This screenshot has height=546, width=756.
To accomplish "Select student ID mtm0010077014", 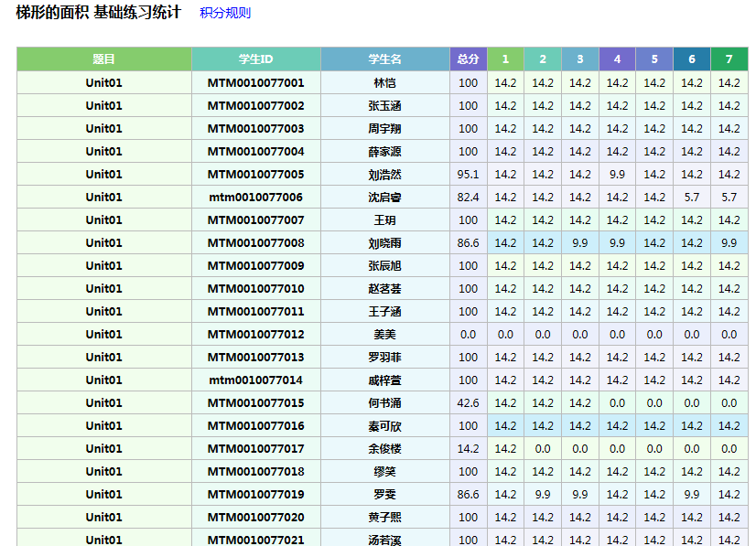I will click(x=256, y=380).
